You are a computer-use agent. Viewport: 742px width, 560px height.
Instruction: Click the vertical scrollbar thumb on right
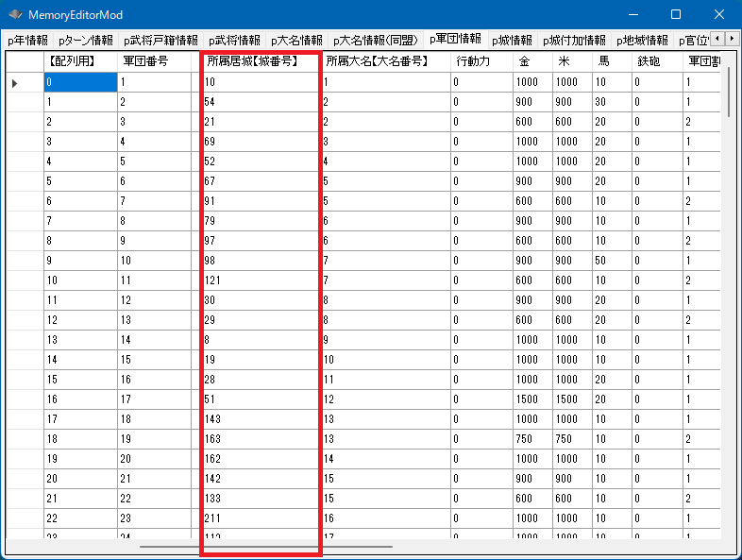coord(730,93)
